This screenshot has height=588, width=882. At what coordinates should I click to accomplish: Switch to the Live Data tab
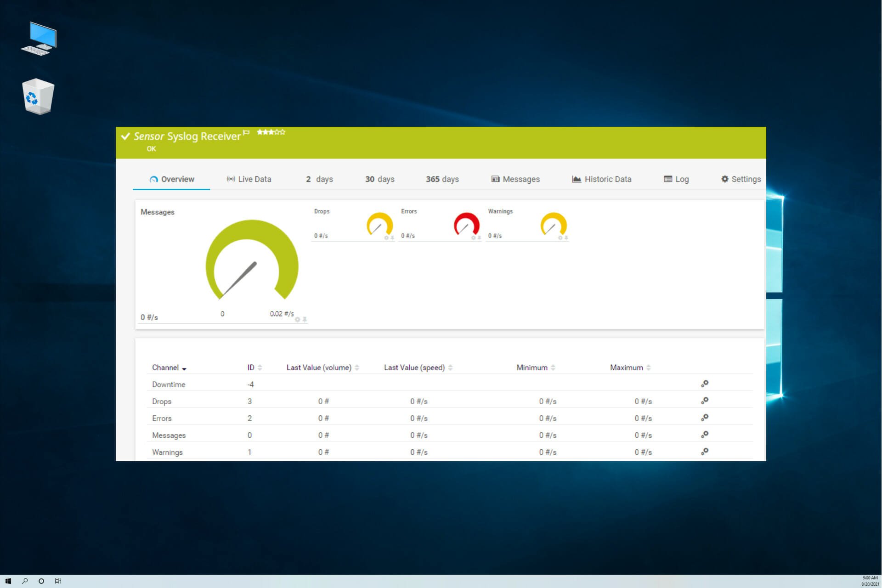249,179
